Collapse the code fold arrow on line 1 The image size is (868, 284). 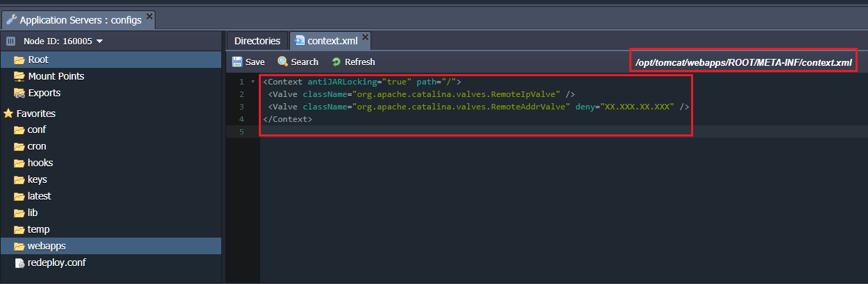pos(253,82)
